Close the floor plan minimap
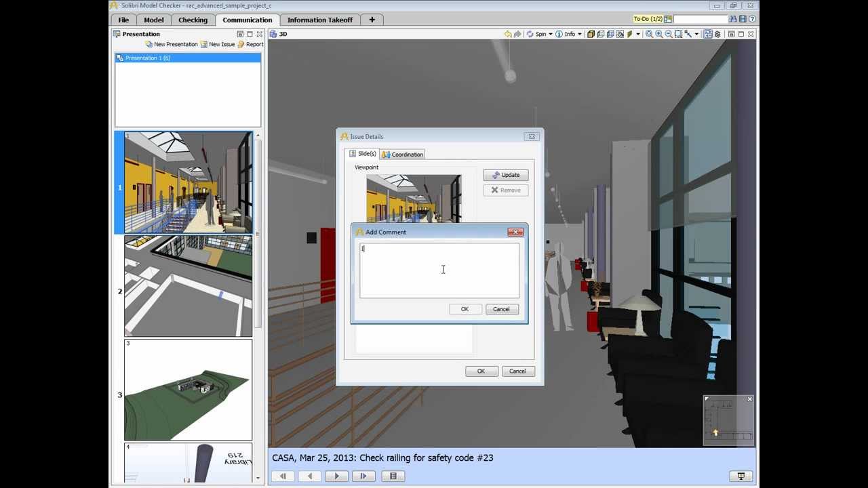Screen dimensions: 868x488 (750, 399)
